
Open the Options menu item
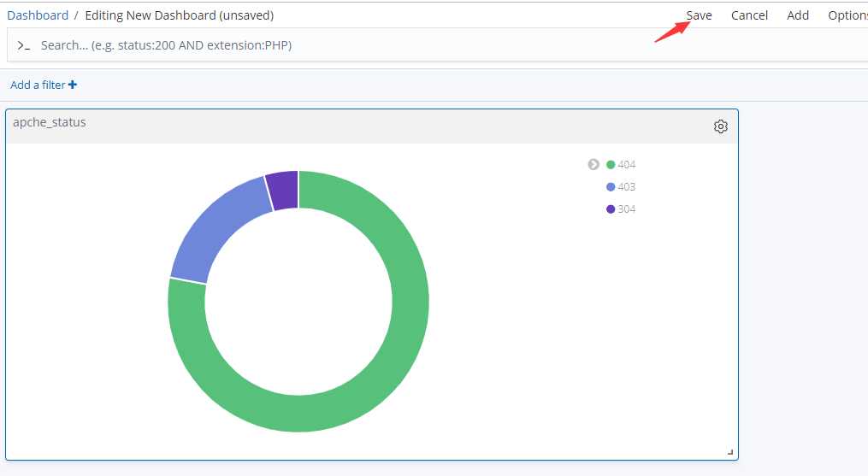pos(848,15)
